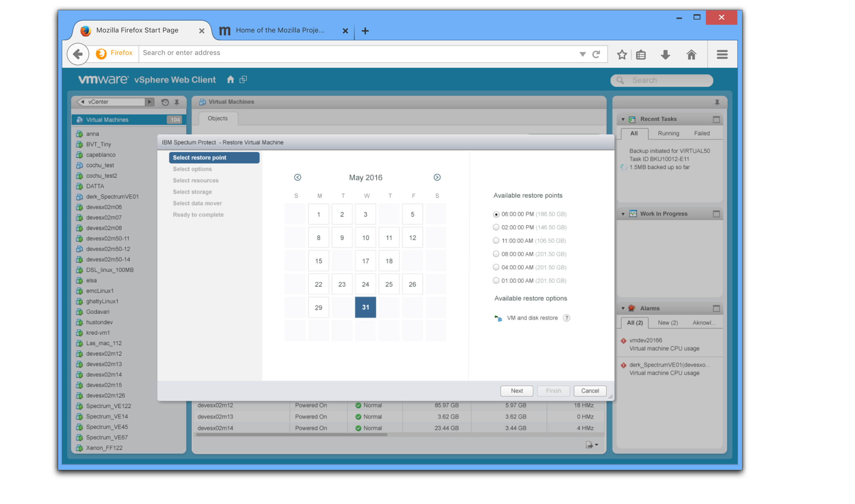Reload the page with refresh icon
Image resolution: width=855 pixels, height=504 pixels.
click(596, 54)
